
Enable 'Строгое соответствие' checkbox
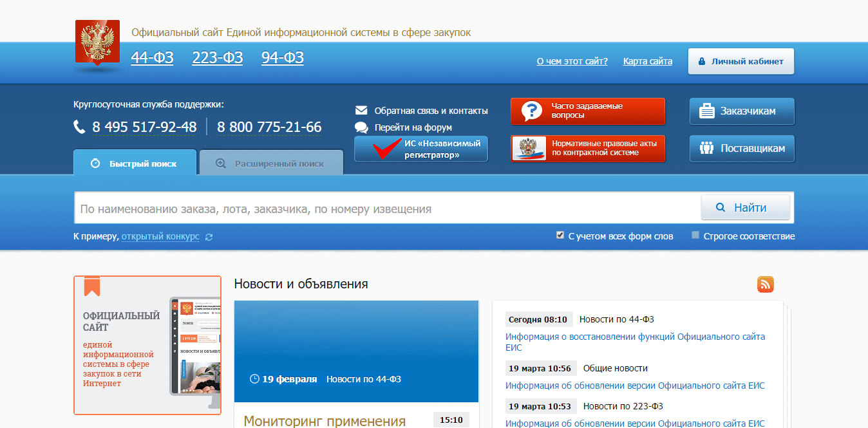(695, 236)
